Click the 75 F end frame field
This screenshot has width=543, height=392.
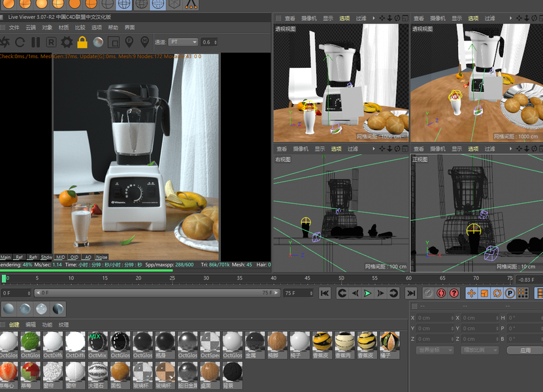(298, 293)
